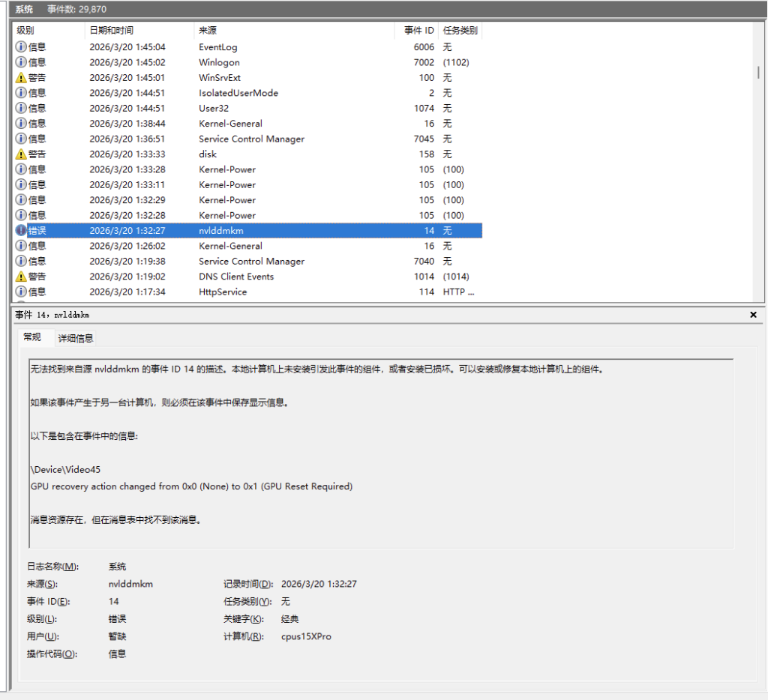Select the 常规 tab
Image resolution: width=768 pixels, height=700 pixels.
(x=32, y=337)
